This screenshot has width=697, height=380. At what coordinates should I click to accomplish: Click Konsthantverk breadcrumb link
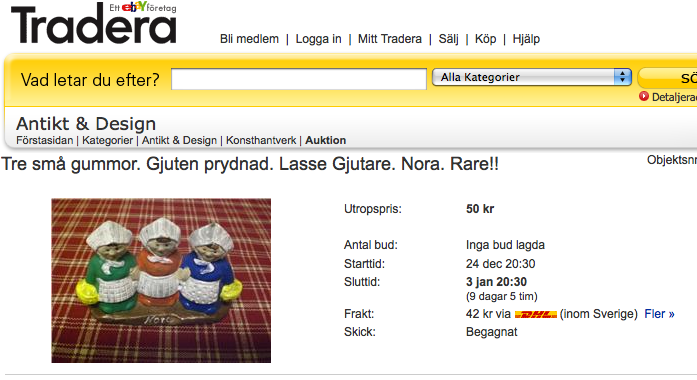pos(261,140)
